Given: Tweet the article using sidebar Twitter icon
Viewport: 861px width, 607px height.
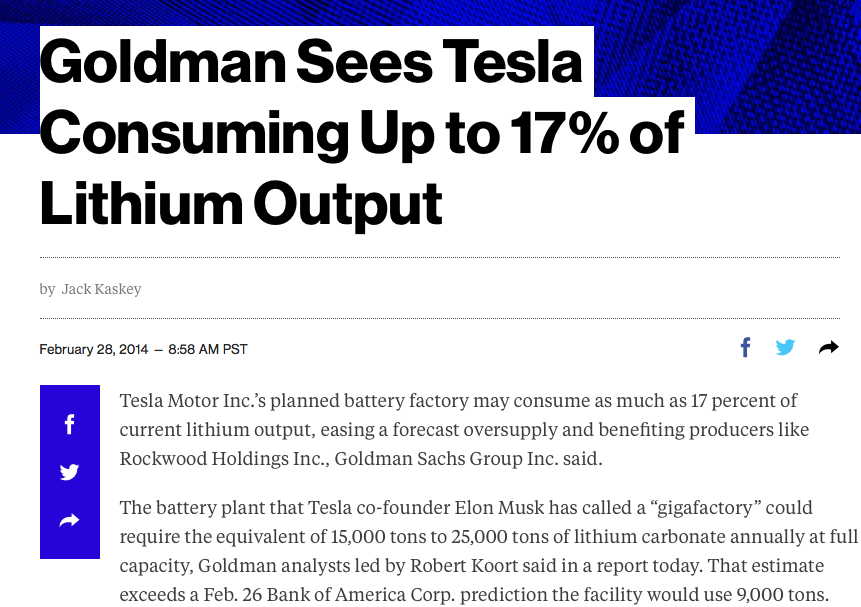Looking at the screenshot, I should pos(69,472).
